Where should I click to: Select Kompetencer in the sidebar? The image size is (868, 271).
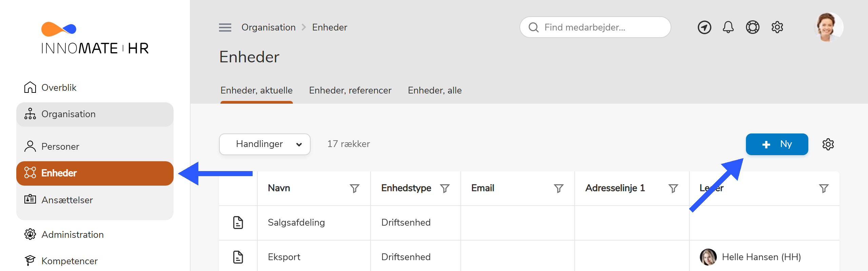69,261
